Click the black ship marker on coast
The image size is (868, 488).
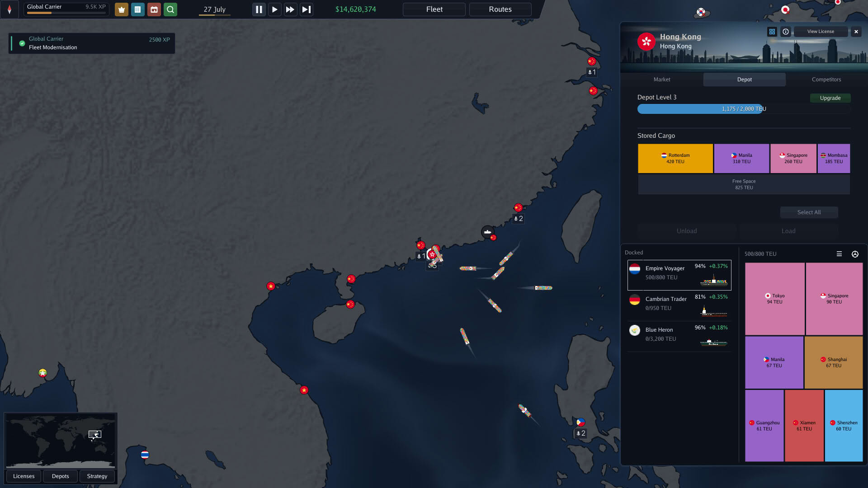coord(487,232)
